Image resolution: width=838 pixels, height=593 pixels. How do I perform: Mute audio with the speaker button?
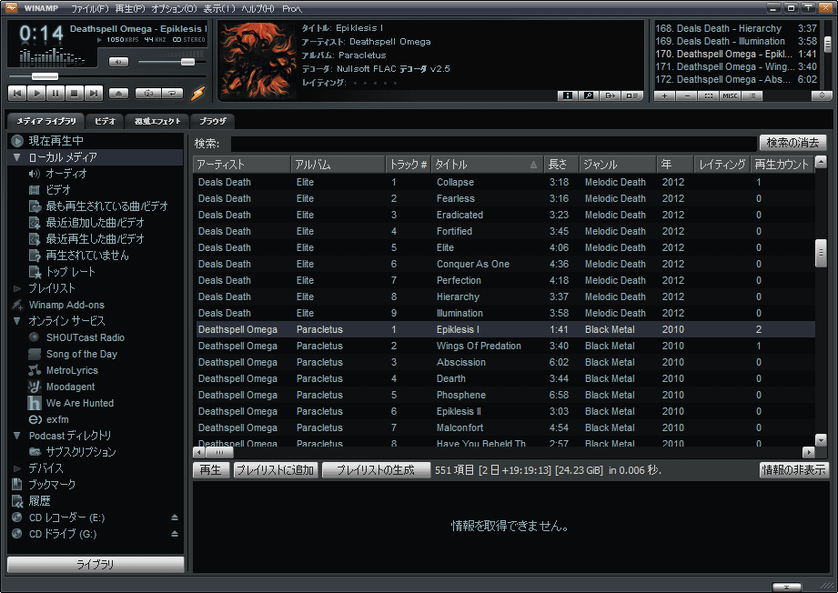tap(118, 61)
